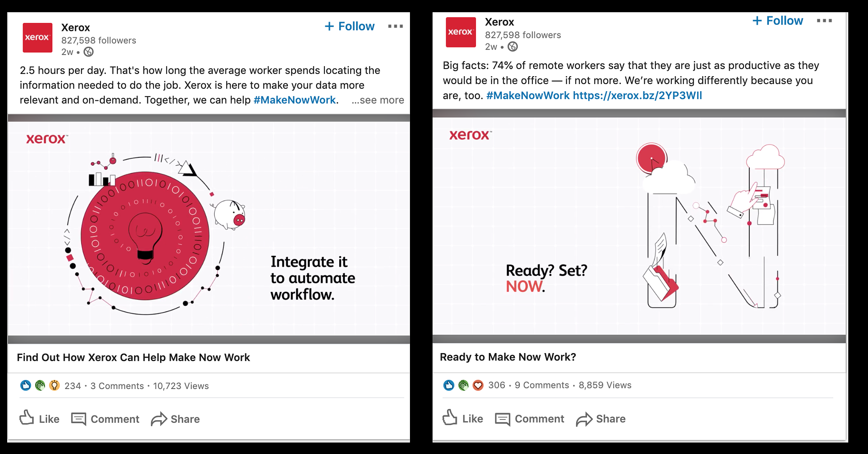Follow Xerox from the right post
The height and width of the screenshot is (454, 868).
[x=778, y=21]
